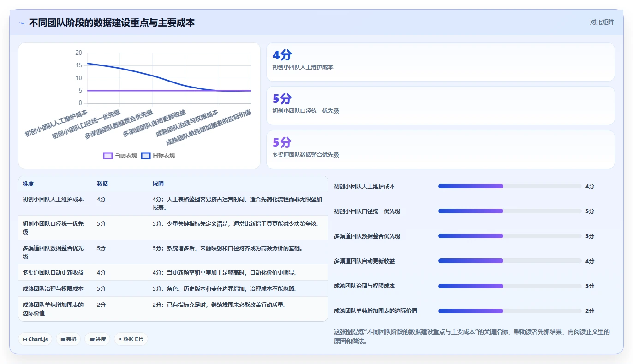
Task: Click the progress bar for 多渠道团队自动更新收益
Action: point(510,261)
